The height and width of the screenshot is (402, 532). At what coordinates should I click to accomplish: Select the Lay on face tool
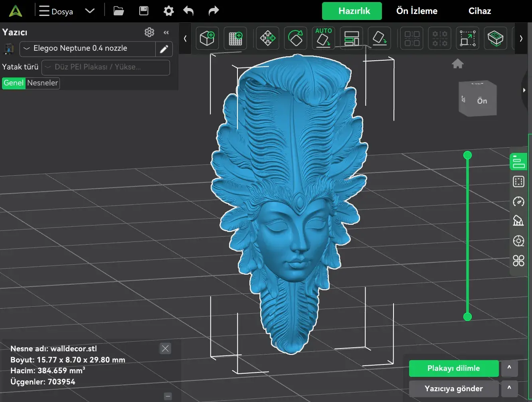[379, 38]
